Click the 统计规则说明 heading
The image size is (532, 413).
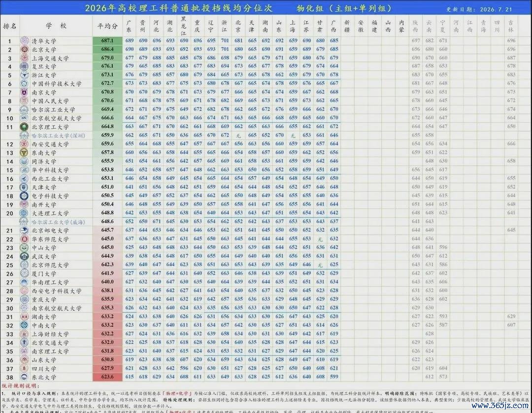pos(21,386)
